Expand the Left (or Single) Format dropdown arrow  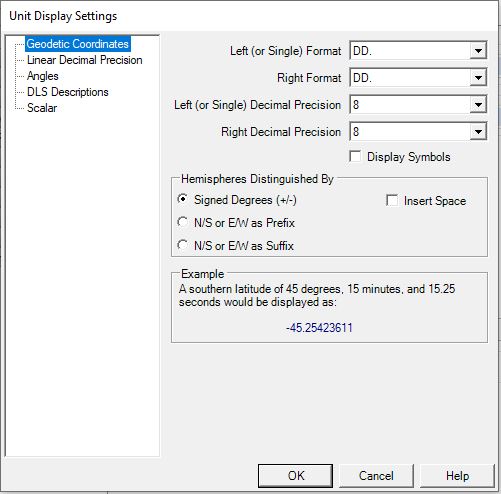[x=478, y=51]
